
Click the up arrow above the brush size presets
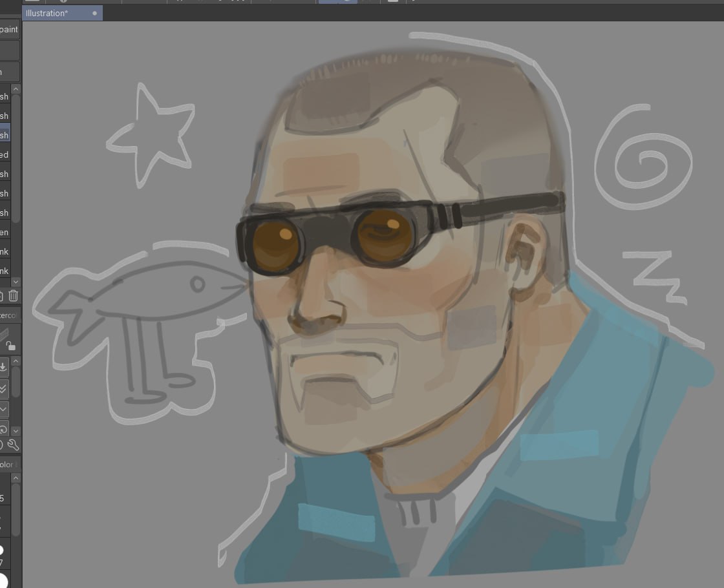[x=16, y=478]
